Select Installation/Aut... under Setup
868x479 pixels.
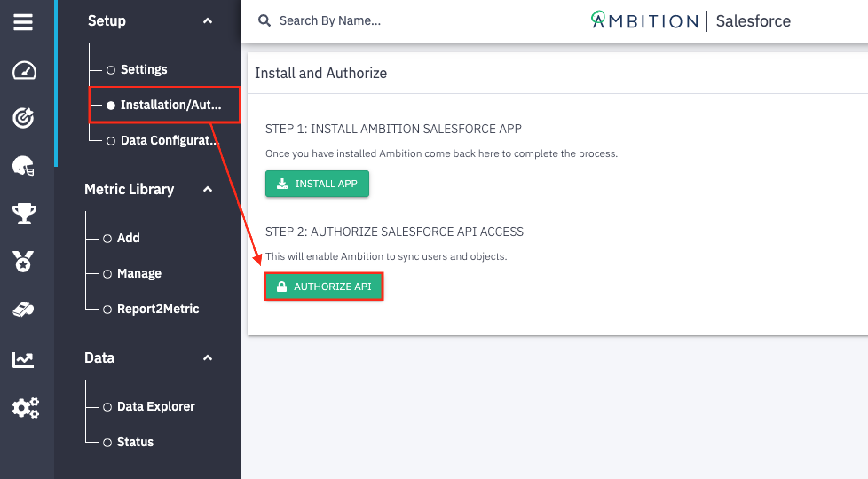(x=165, y=105)
